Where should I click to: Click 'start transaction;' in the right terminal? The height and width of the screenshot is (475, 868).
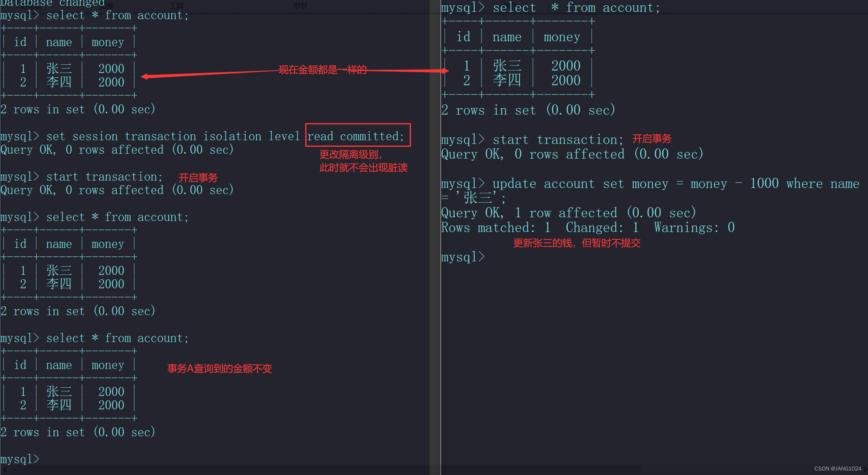click(558, 139)
